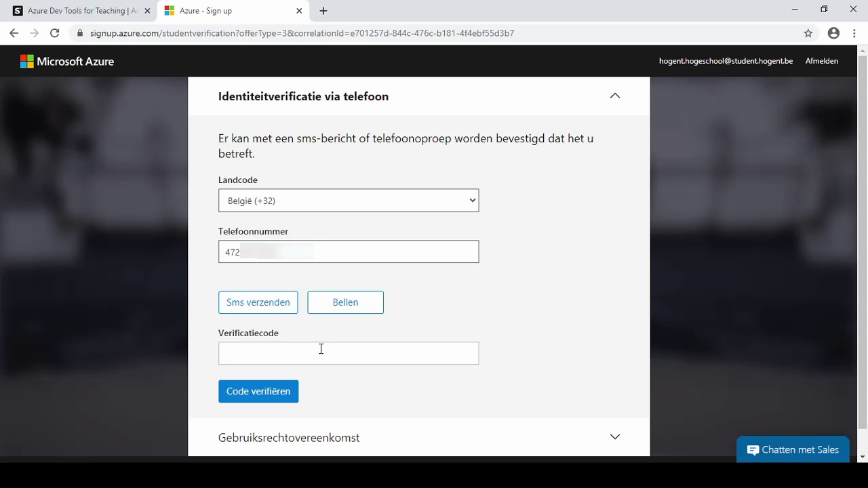Open the Chrome three-dot menu

854,33
